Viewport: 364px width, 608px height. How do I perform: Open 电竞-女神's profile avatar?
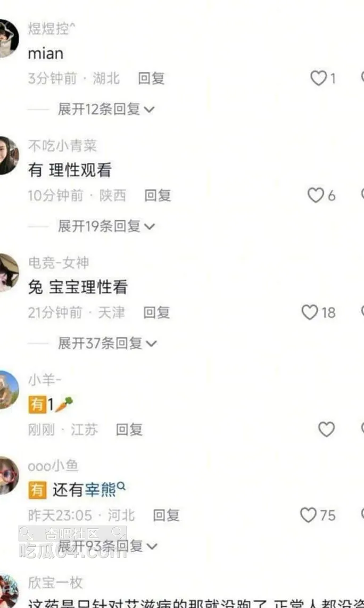(x=9, y=273)
